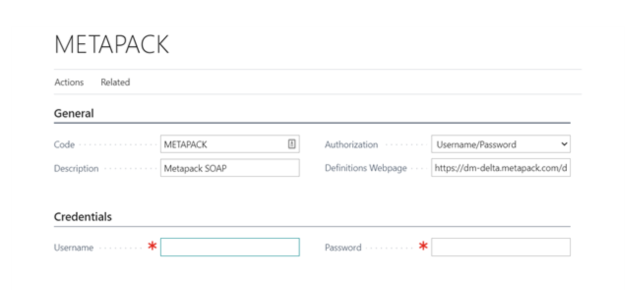Screen dimensions: 644x307
Task: Click the Definitions Webpage URL field
Action: tap(501, 168)
